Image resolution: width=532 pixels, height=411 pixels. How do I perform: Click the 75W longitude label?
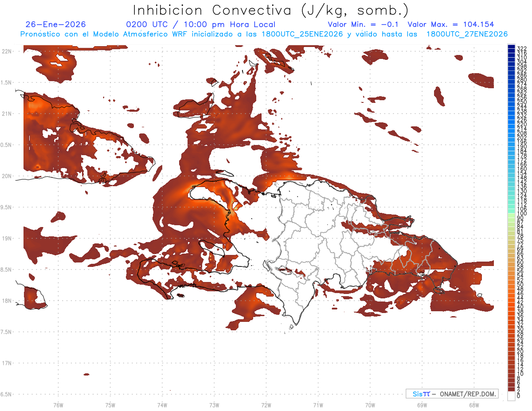click(110, 405)
